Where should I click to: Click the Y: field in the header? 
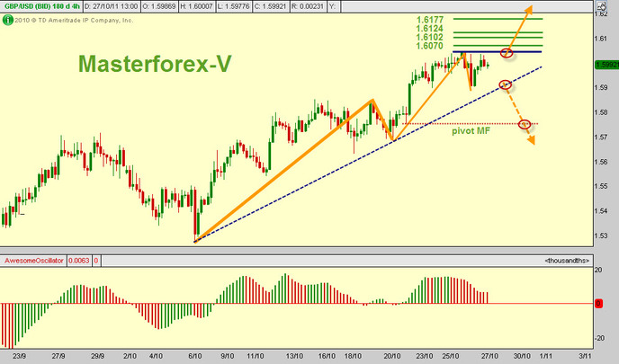[333, 6]
